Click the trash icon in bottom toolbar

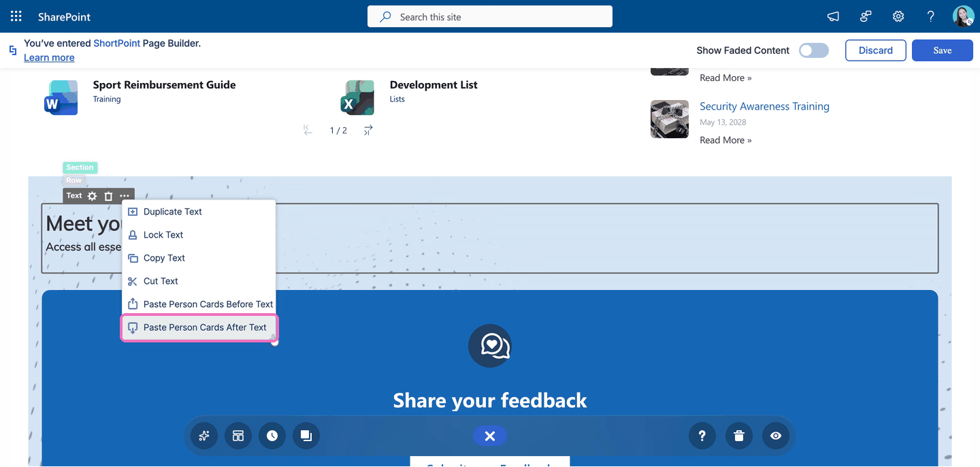pos(739,436)
